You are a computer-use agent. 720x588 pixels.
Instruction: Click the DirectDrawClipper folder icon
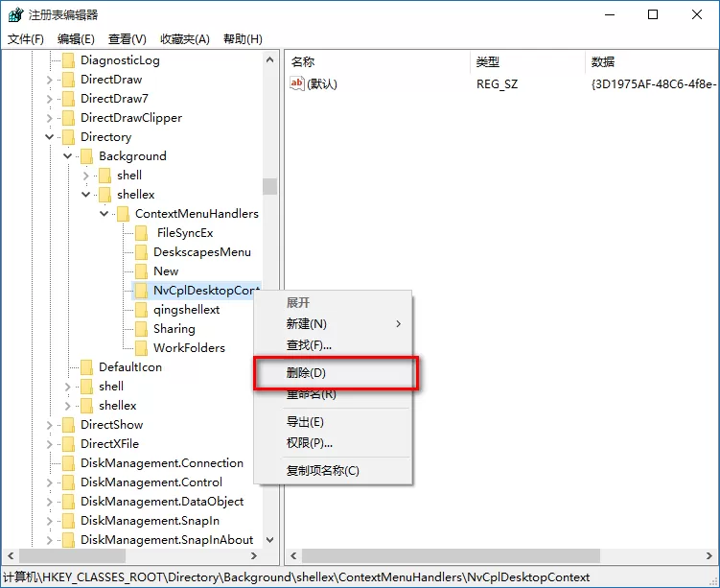click(68, 118)
